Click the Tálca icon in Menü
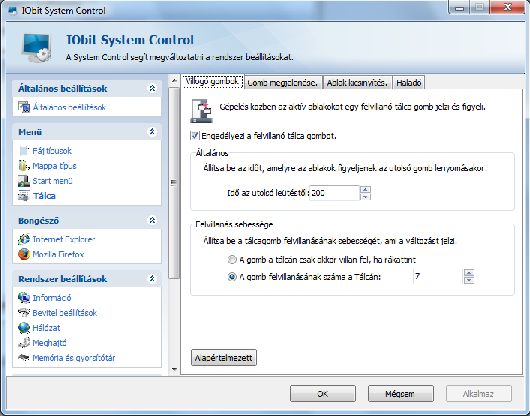 pyautogui.click(x=24, y=196)
